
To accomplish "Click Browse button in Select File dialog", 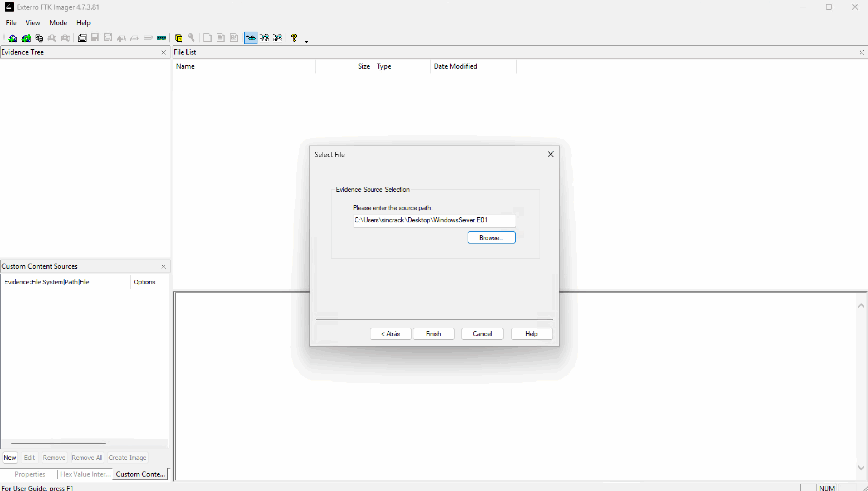I will click(491, 238).
